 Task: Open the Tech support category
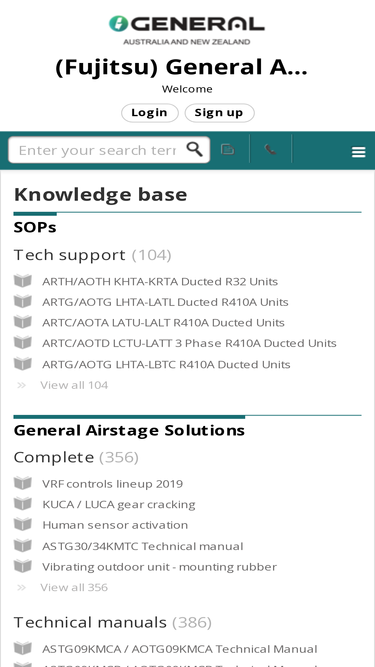pyautogui.click(x=70, y=255)
